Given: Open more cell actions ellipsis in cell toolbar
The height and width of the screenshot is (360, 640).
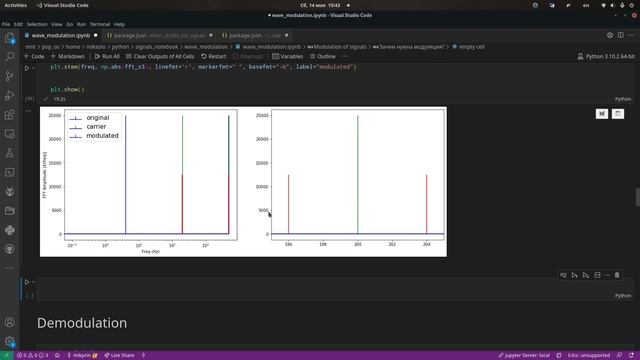Looking at the screenshot, I should tap(607, 275).
